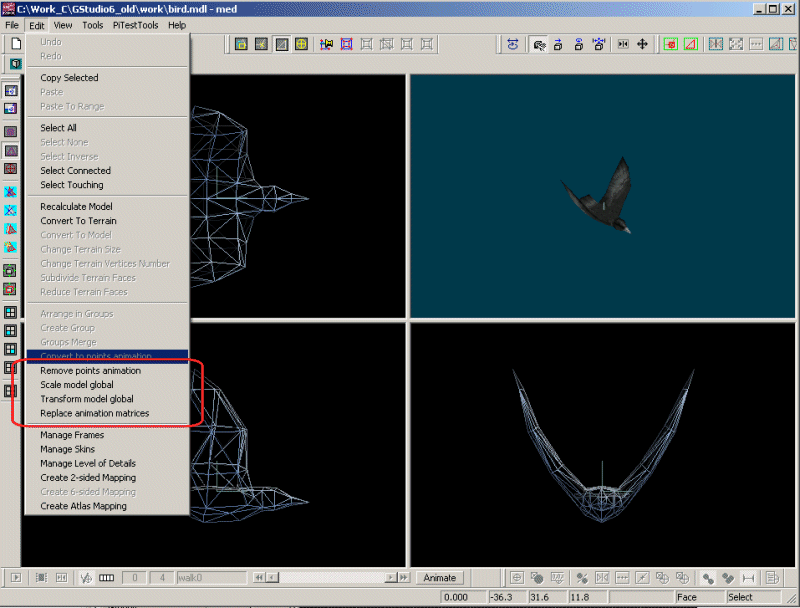The image size is (800, 608).
Task: Step frame slider left arrow
Action: click(x=272, y=577)
